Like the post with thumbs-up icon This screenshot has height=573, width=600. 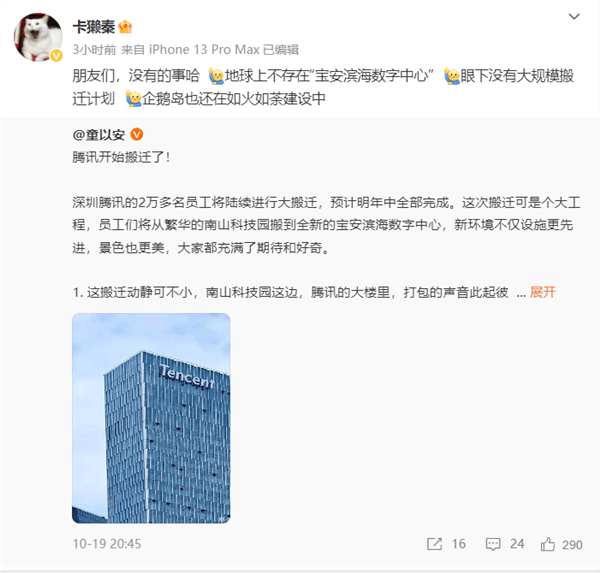pyautogui.click(x=548, y=544)
